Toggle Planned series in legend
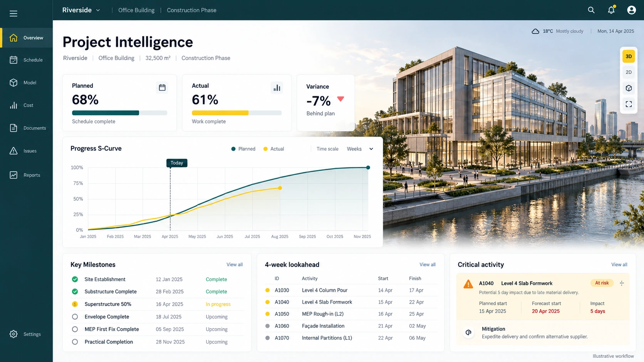Screen dimensions: 644x362 pos(243,149)
